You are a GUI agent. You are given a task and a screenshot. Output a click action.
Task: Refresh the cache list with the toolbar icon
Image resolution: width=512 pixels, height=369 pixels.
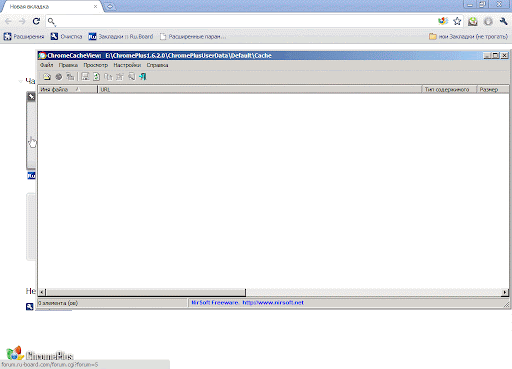pyautogui.click(x=96, y=77)
